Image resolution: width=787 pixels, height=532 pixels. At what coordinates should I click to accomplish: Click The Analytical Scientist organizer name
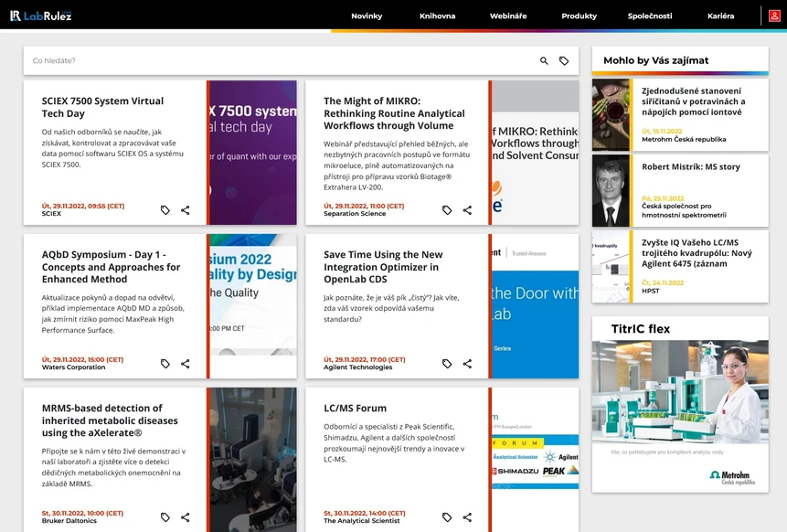coord(361,520)
